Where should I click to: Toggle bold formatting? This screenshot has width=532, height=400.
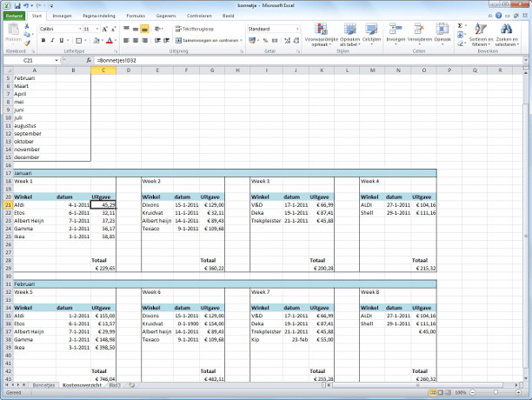coord(43,40)
